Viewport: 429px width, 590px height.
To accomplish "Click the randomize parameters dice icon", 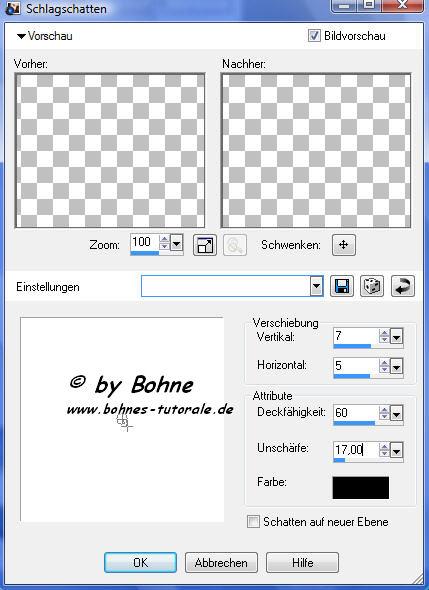I will (x=372, y=286).
